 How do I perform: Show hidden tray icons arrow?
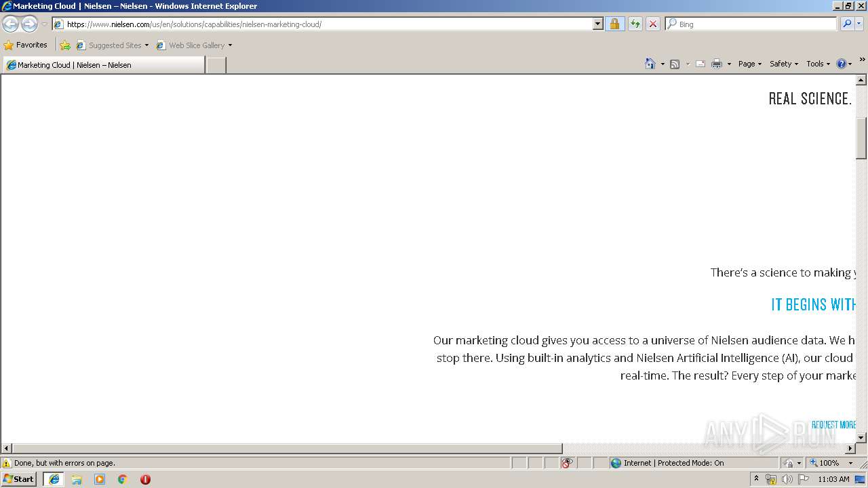pos(757,479)
